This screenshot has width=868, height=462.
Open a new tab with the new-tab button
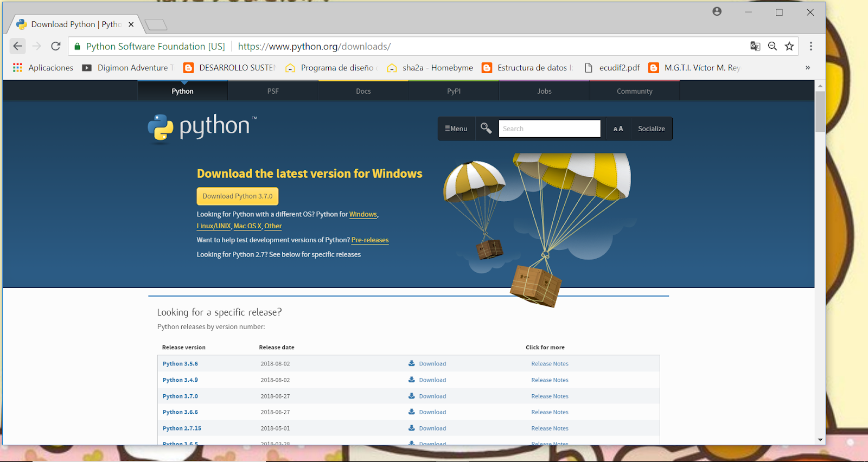coord(156,24)
